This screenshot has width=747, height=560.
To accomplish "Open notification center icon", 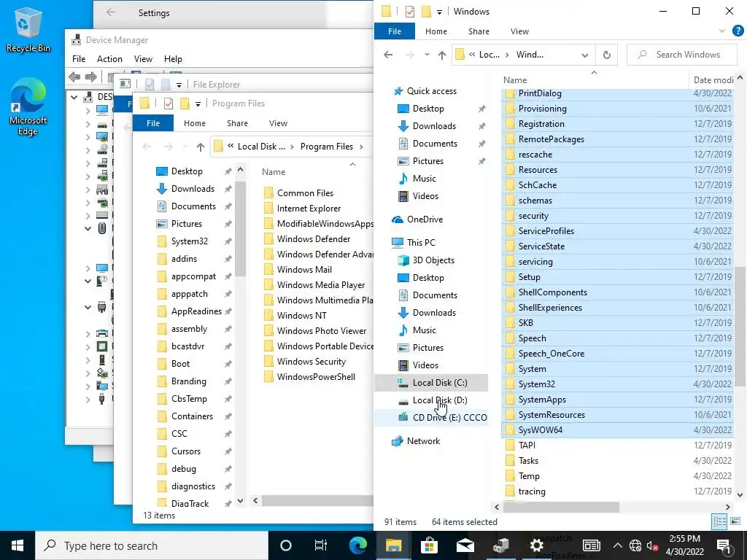I will 724,545.
